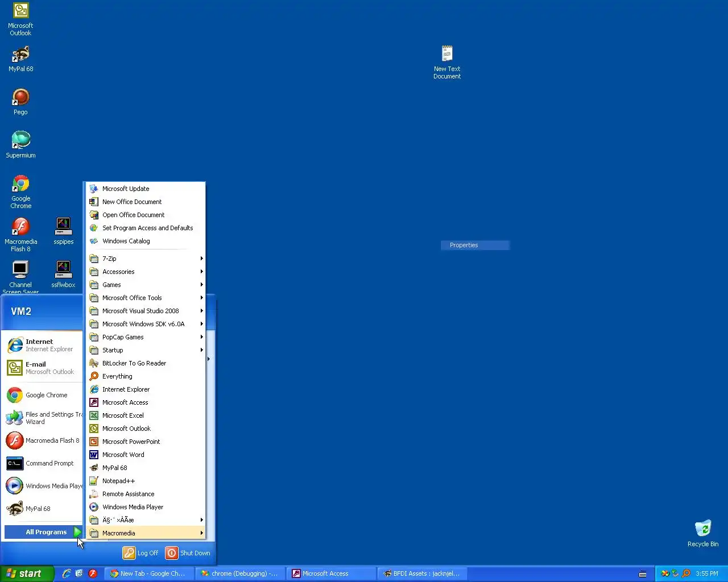Screen dimensions: 728x582
Task: Launch Microsoft PowerPoint
Action: click(x=145, y=442)
